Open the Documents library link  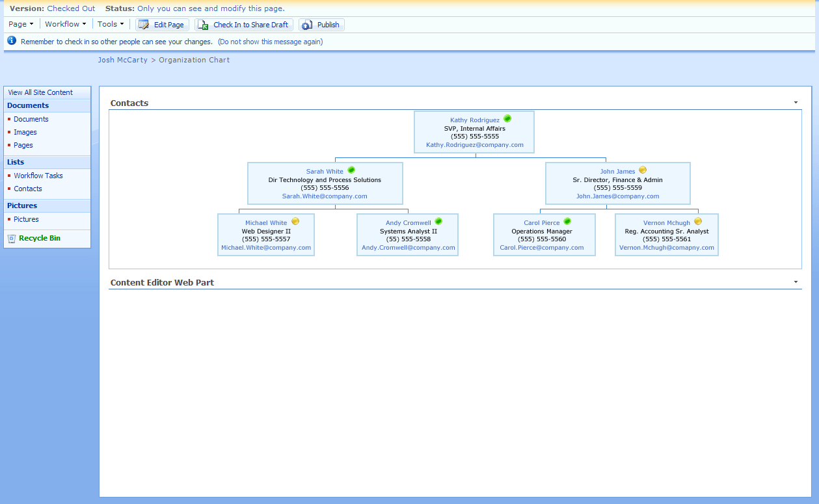(31, 119)
